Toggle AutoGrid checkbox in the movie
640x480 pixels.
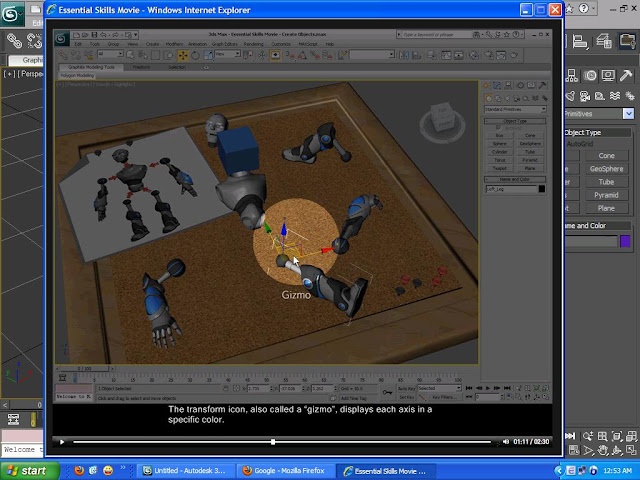click(x=498, y=128)
